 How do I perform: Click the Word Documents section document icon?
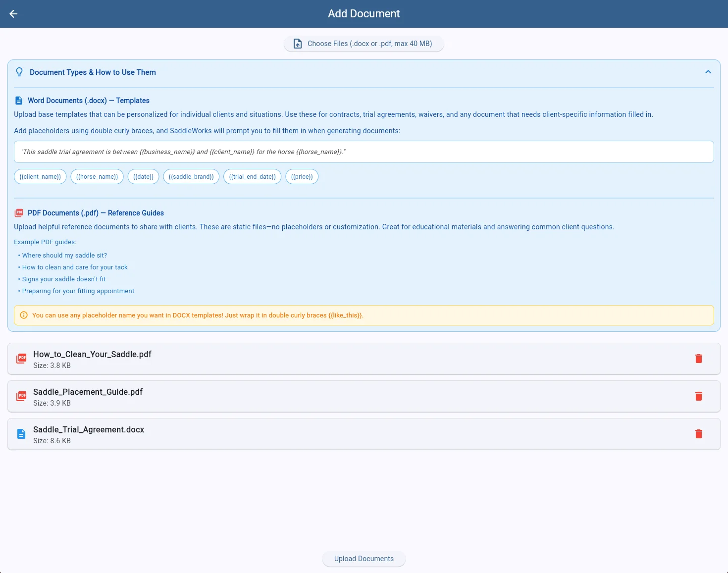pyautogui.click(x=19, y=100)
